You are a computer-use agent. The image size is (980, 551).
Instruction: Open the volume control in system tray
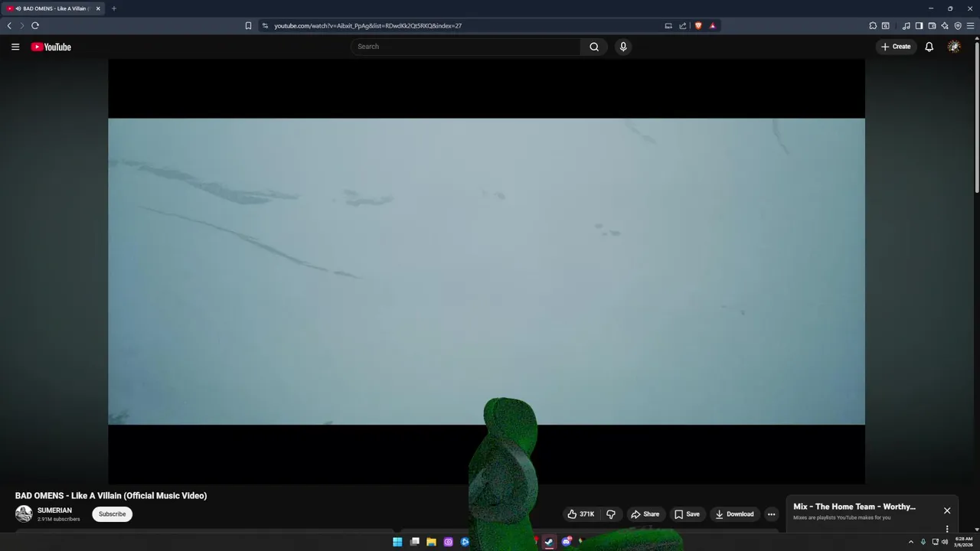[946, 542]
